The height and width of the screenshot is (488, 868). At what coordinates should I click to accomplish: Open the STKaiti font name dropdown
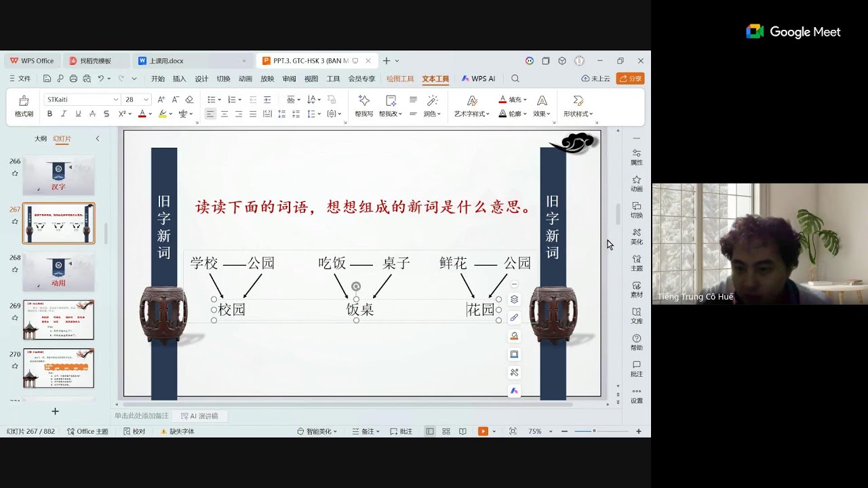click(116, 100)
